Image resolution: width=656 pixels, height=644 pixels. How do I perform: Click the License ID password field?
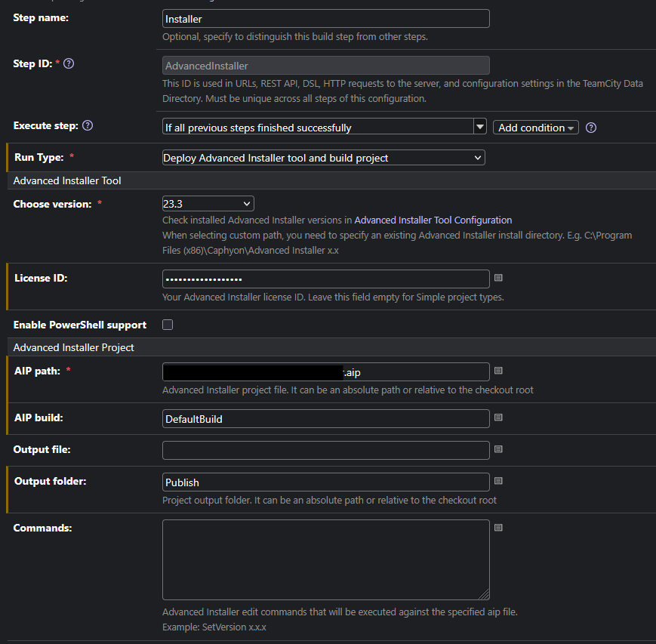326,279
